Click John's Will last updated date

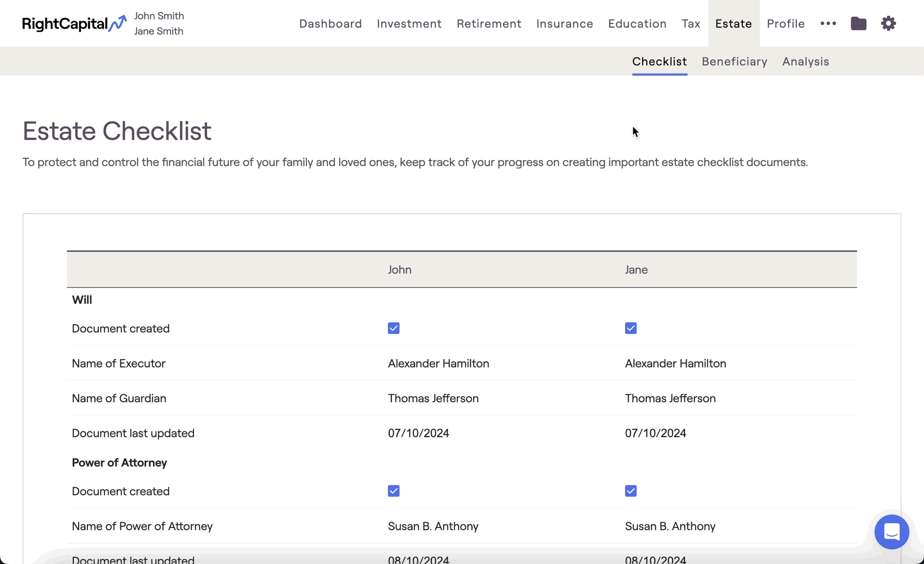pyautogui.click(x=418, y=433)
